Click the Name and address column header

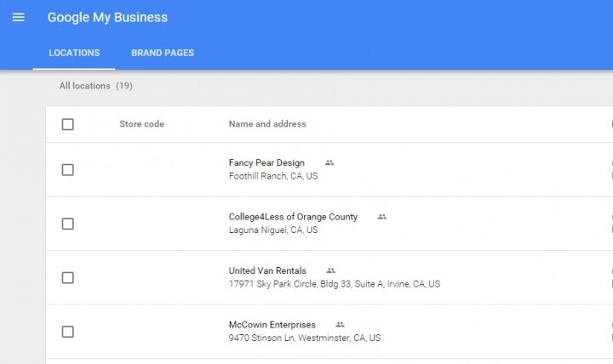(x=267, y=124)
